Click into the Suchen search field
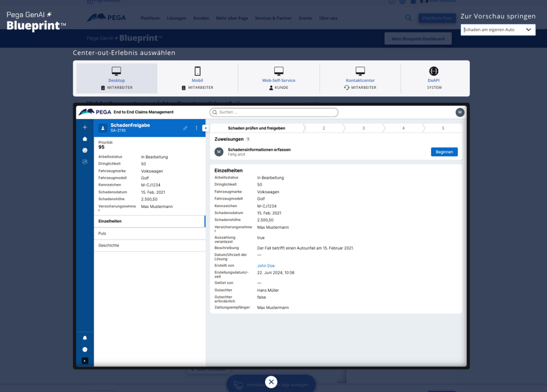The image size is (547, 392). pyautogui.click(x=274, y=112)
